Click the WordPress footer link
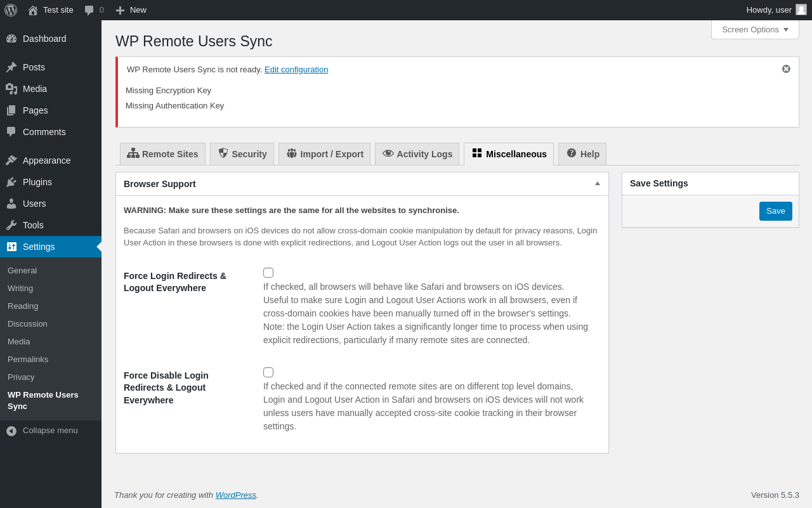This screenshot has height=508, width=812. coord(235,495)
